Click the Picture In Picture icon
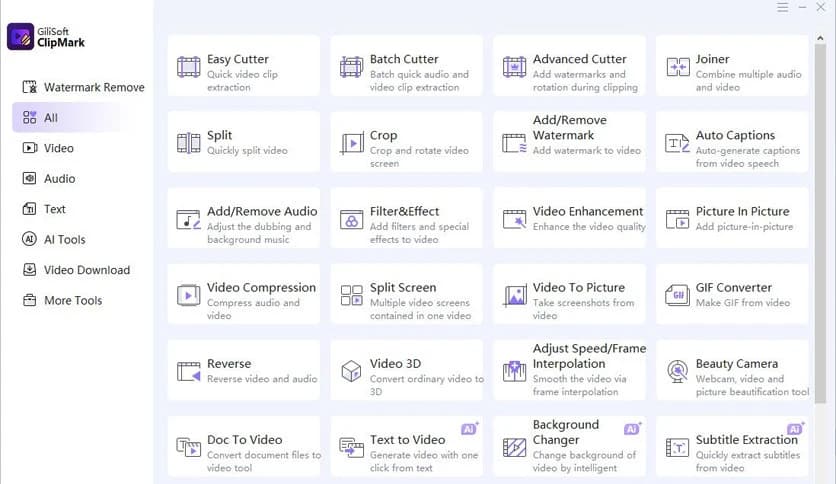 [677, 219]
